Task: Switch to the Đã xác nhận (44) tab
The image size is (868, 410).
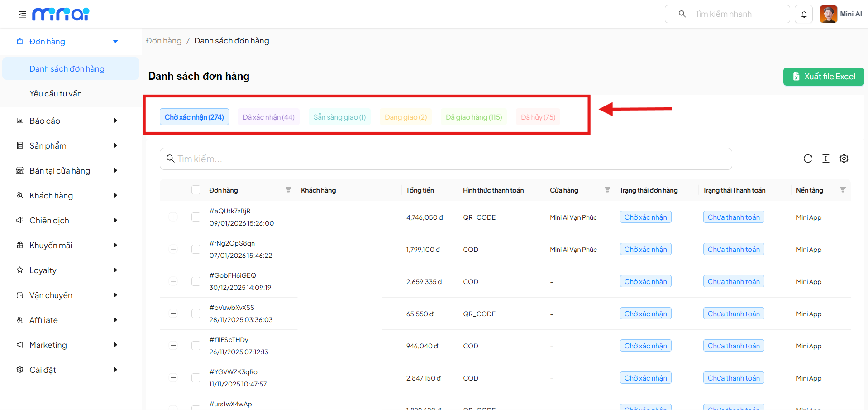Action: click(x=268, y=117)
